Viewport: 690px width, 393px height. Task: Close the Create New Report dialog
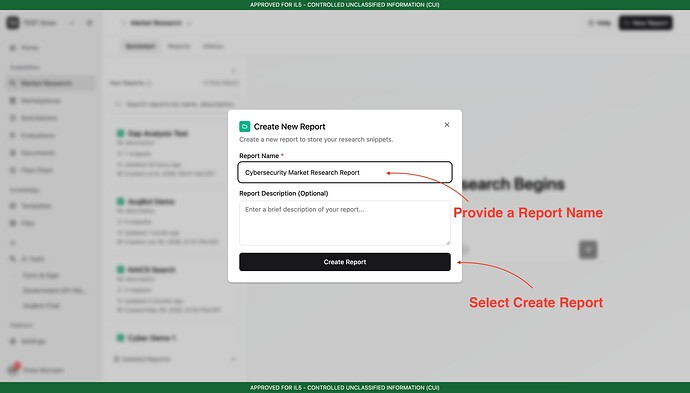447,125
